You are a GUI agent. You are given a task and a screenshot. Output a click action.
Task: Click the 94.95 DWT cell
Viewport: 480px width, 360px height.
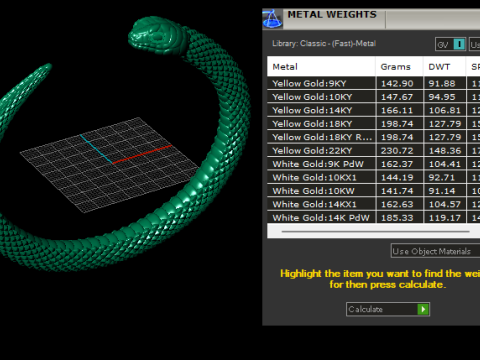(445, 97)
